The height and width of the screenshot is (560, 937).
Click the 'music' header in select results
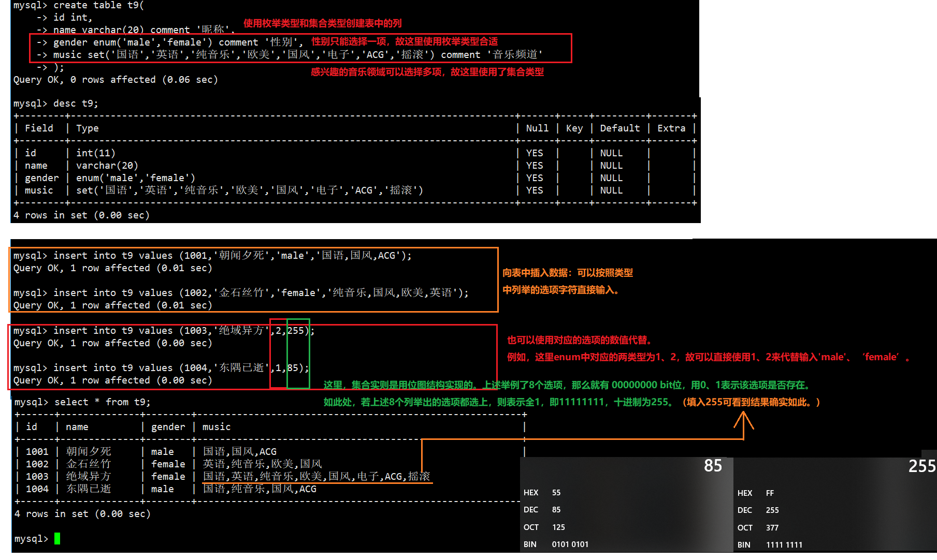point(217,427)
